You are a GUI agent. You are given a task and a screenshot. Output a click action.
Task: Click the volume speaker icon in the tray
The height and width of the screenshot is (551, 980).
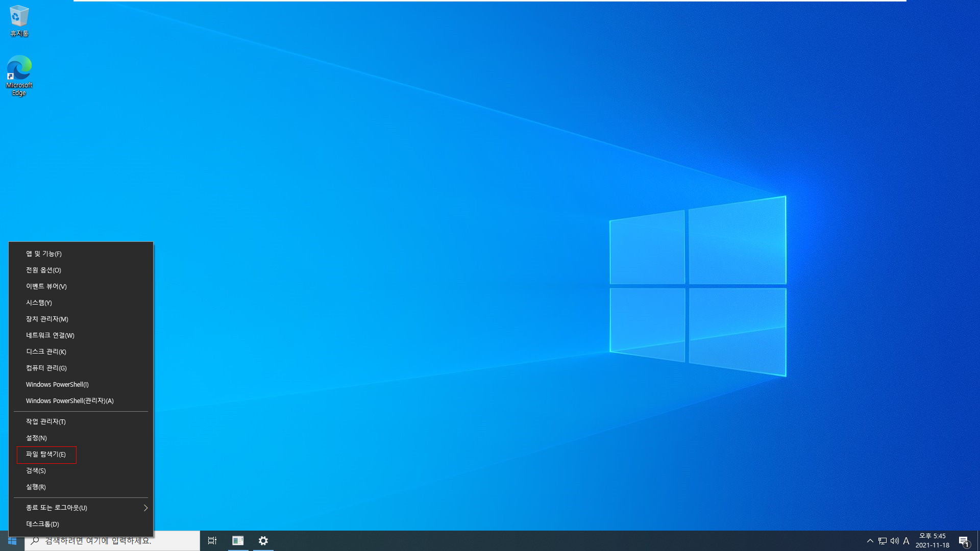click(894, 541)
